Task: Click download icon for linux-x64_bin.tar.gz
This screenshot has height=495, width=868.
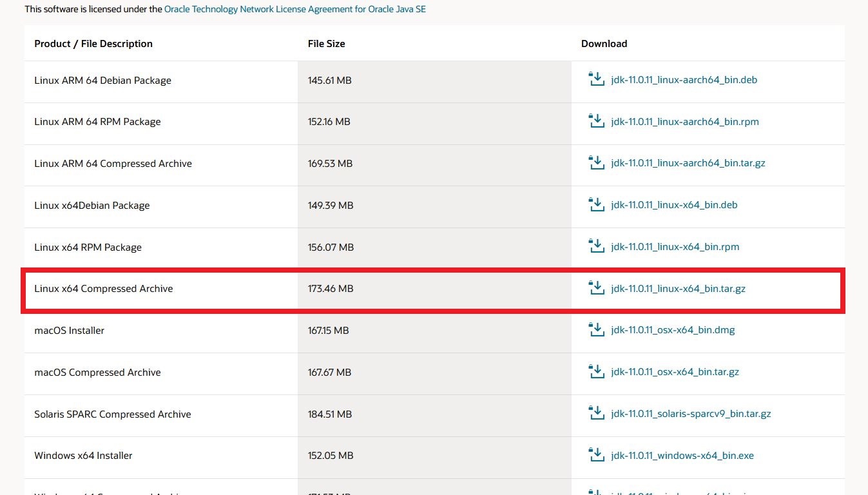Action: pos(597,287)
